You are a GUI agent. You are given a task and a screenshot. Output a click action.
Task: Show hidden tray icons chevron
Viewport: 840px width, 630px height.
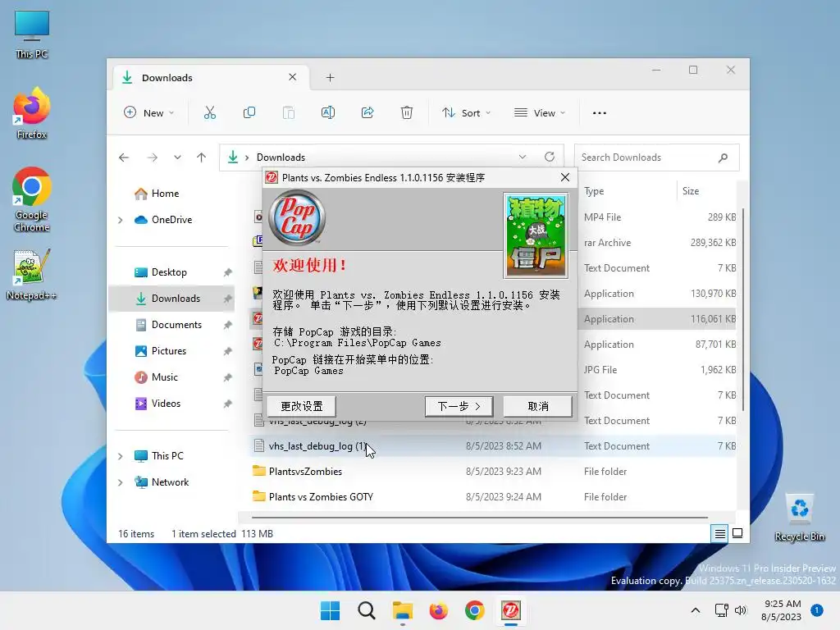696,610
